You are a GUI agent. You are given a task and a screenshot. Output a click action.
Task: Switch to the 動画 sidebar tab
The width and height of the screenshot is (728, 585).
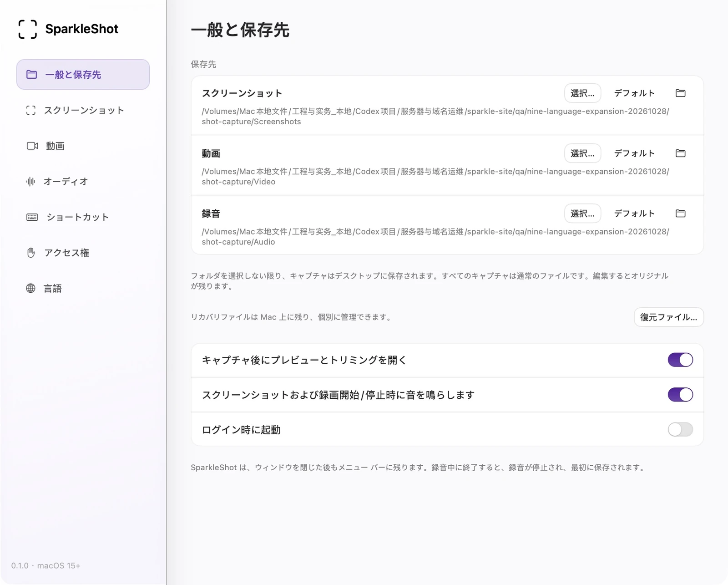83,146
